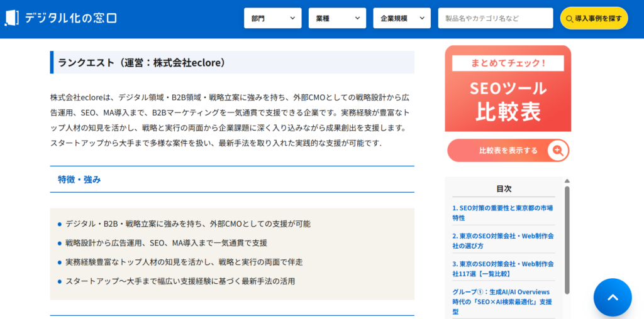Click the まとめてチェック！ label on the banner
Screen dimensions: 644x319
point(508,63)
